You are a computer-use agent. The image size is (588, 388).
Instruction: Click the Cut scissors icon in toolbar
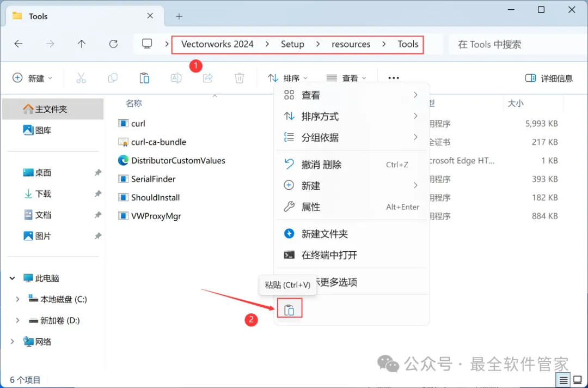pos(81,78)
